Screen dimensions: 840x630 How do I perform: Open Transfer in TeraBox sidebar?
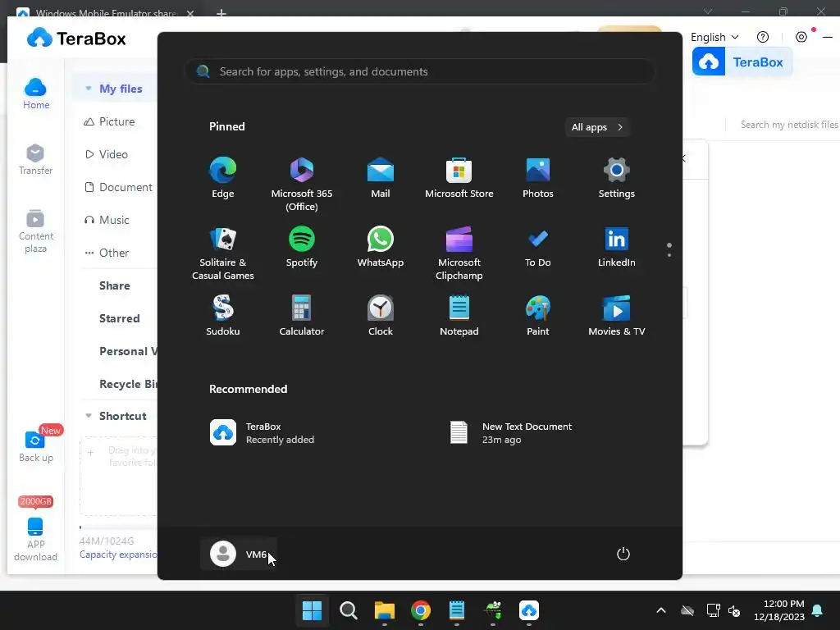coord(36,160)
